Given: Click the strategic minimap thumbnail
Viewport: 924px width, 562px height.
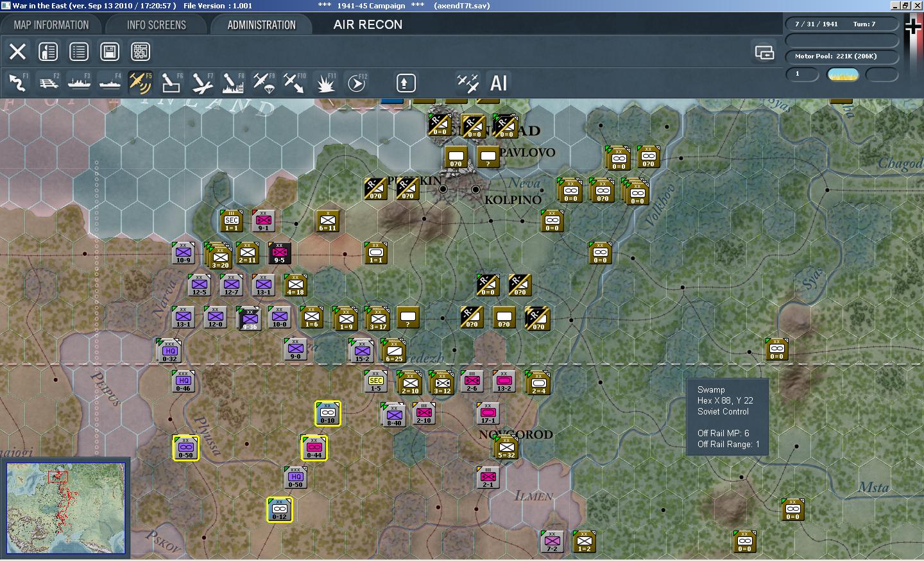Looking at the screenshot, I should [x=66, y=508].
